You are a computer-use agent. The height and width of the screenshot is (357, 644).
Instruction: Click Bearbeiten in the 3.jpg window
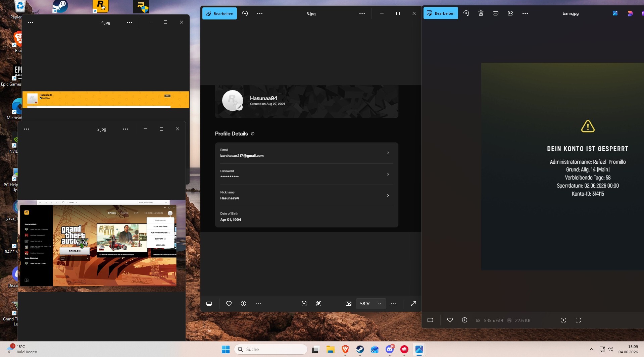[219, 13]
